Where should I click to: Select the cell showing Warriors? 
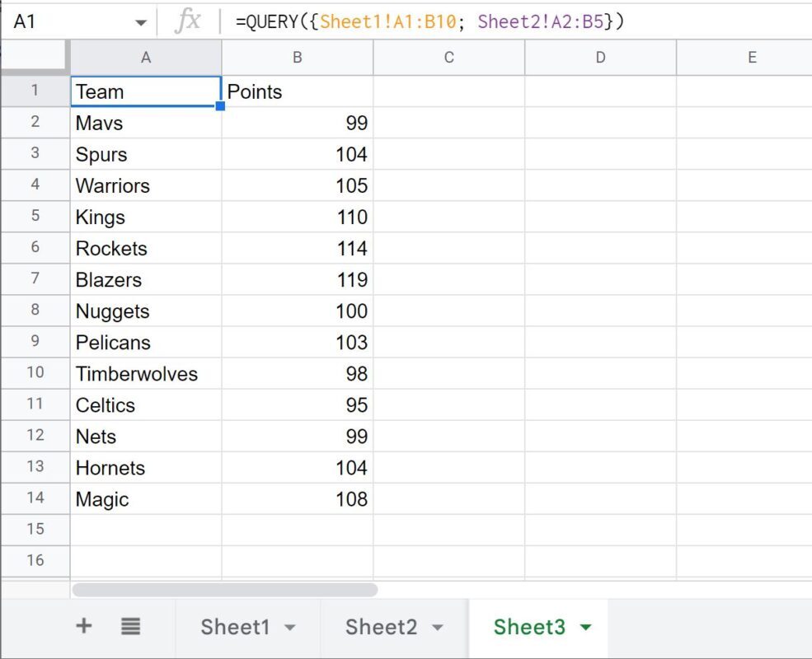pyautogui.click(x=145, y=185)
